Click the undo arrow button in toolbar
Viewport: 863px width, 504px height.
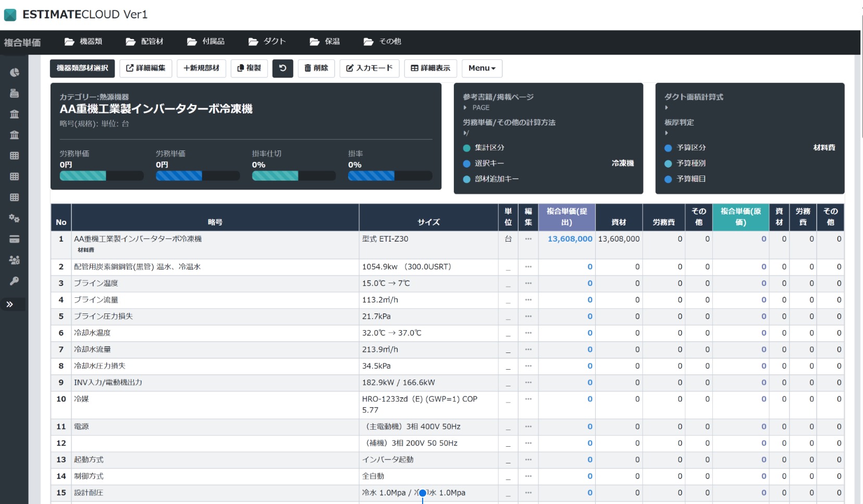pyautogui.click(x=283, y=68)
